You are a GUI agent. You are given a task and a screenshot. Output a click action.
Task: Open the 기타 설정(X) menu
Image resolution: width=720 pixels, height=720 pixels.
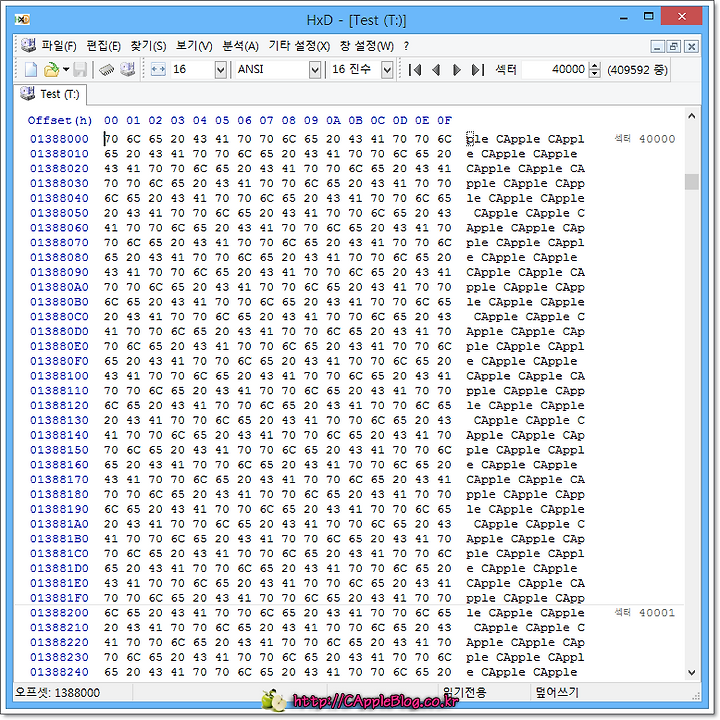pos(299,46)
